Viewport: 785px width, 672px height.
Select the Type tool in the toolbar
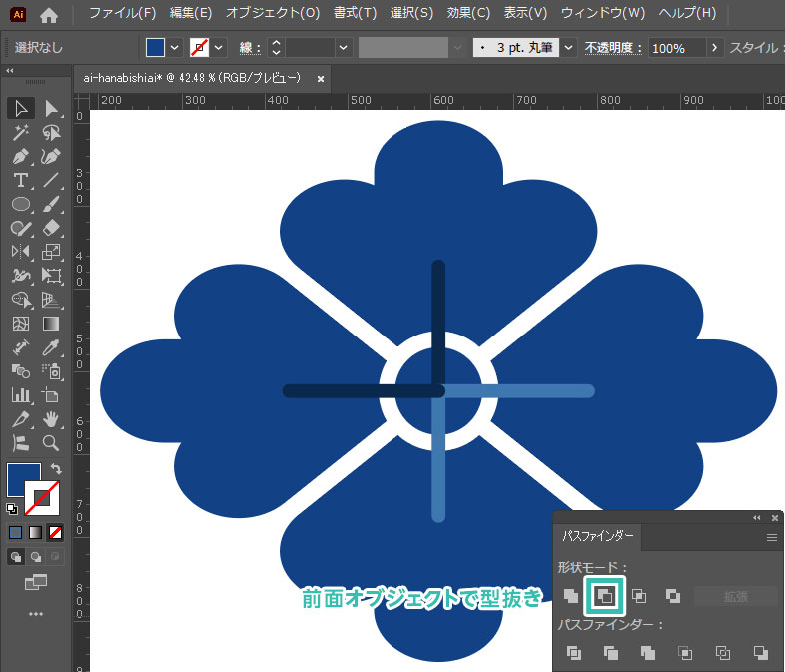click(x=20, y=181)
